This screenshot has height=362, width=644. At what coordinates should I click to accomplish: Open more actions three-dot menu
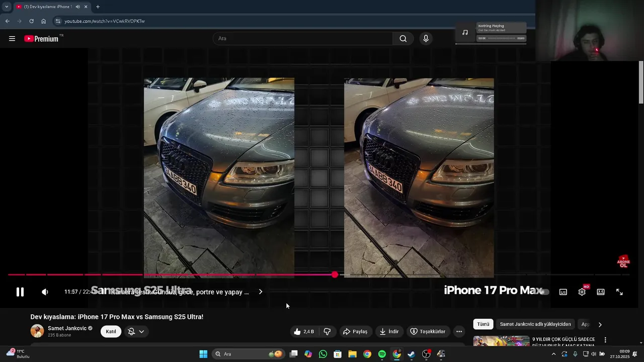click(459, 332)
